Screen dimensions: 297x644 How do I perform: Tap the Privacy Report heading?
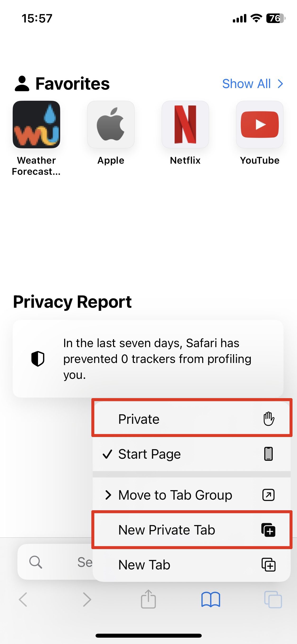72,302
